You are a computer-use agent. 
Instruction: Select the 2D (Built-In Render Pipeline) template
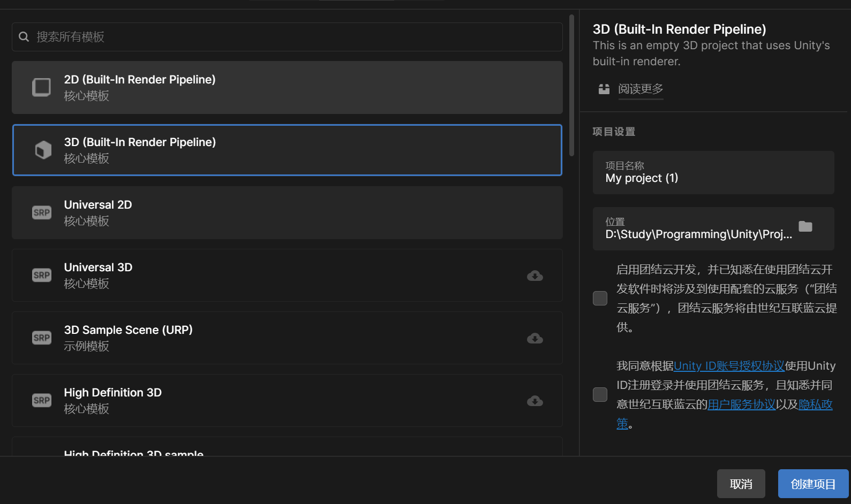pyautogui.click(x=287, y=87)
